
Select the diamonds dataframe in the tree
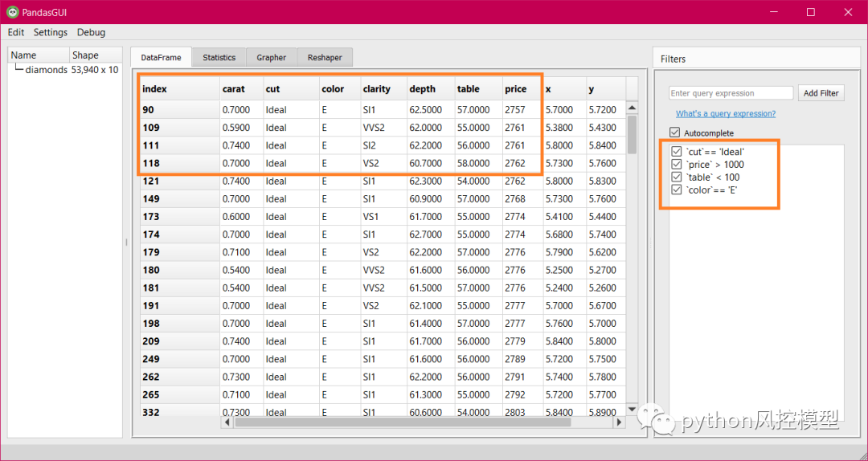point(46,70)
